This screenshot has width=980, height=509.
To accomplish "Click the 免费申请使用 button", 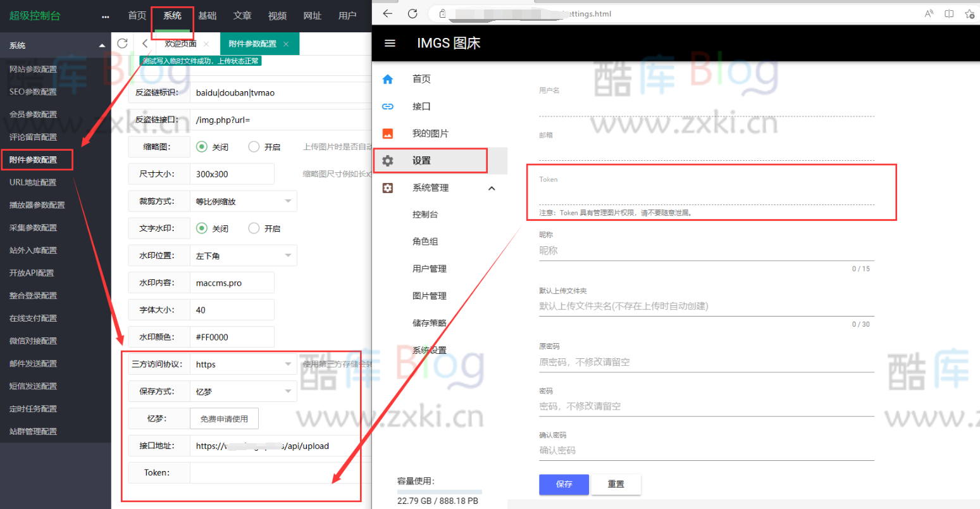I will click(224, 418).
